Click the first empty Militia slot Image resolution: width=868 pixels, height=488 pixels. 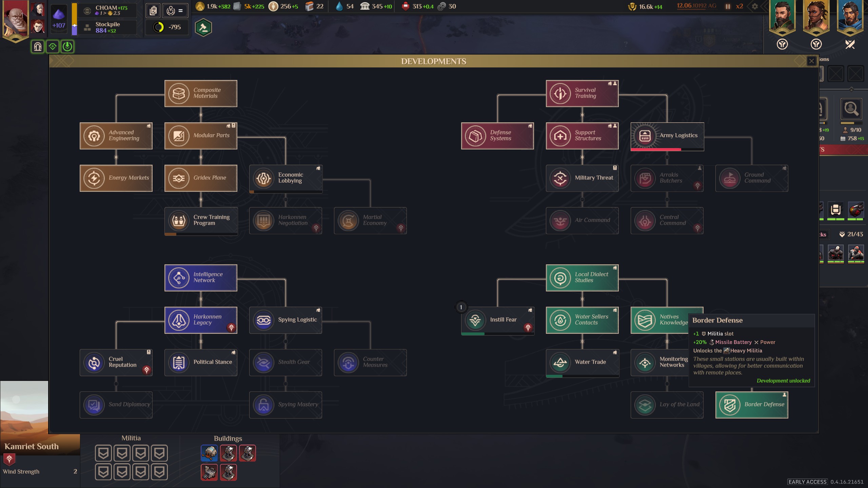pos(103,453)
